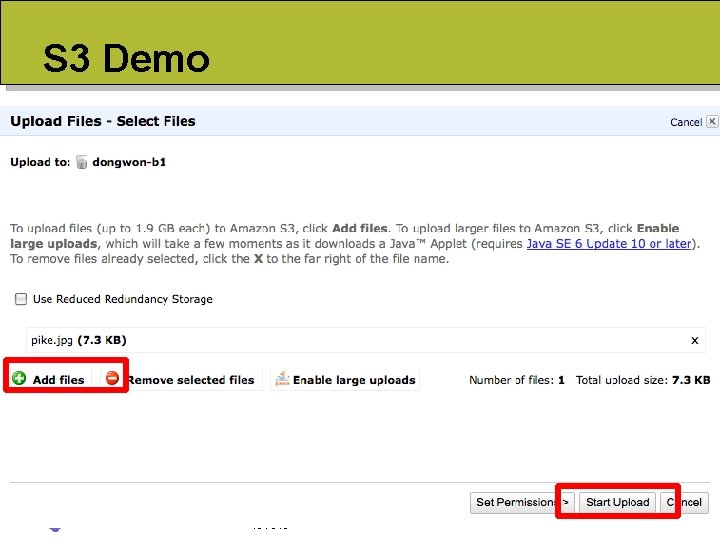The width and height of the screenshot is (720, 540).
Task: Remove pike.jpg with its X icon
Action: point(695,340)
